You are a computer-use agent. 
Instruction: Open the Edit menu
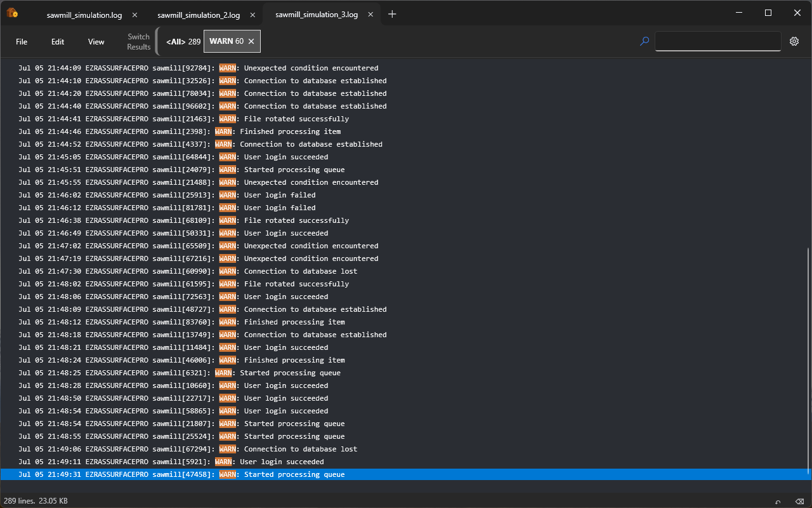coord(58,42)
